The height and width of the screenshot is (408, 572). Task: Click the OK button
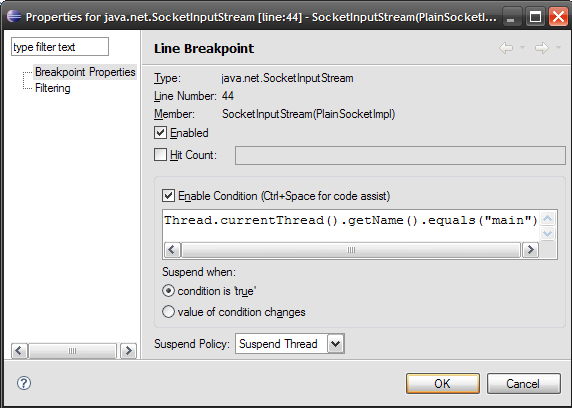(442, 384)
